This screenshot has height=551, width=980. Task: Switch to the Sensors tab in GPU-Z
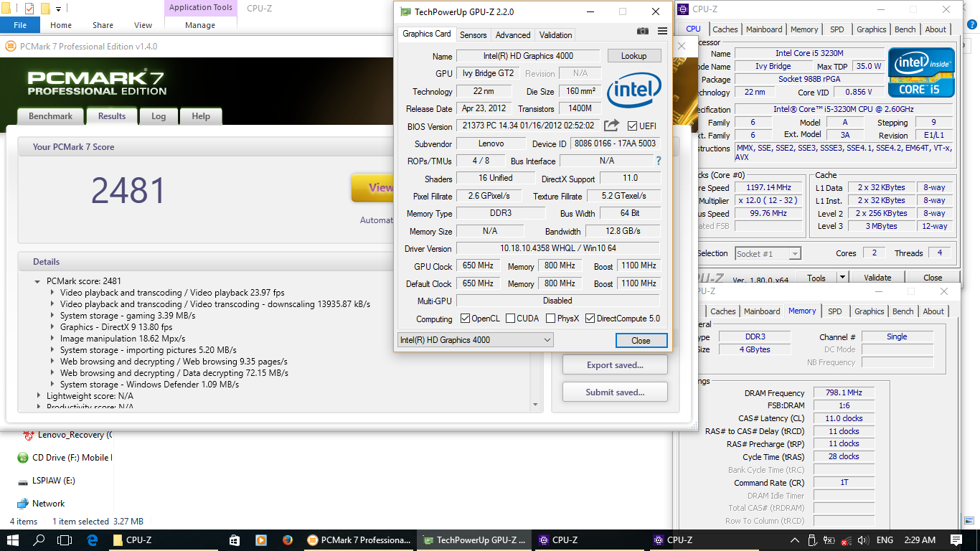[x=473, y=34]
